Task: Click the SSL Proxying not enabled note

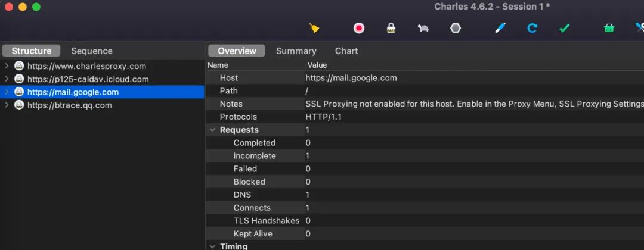Action: [475, 104]
